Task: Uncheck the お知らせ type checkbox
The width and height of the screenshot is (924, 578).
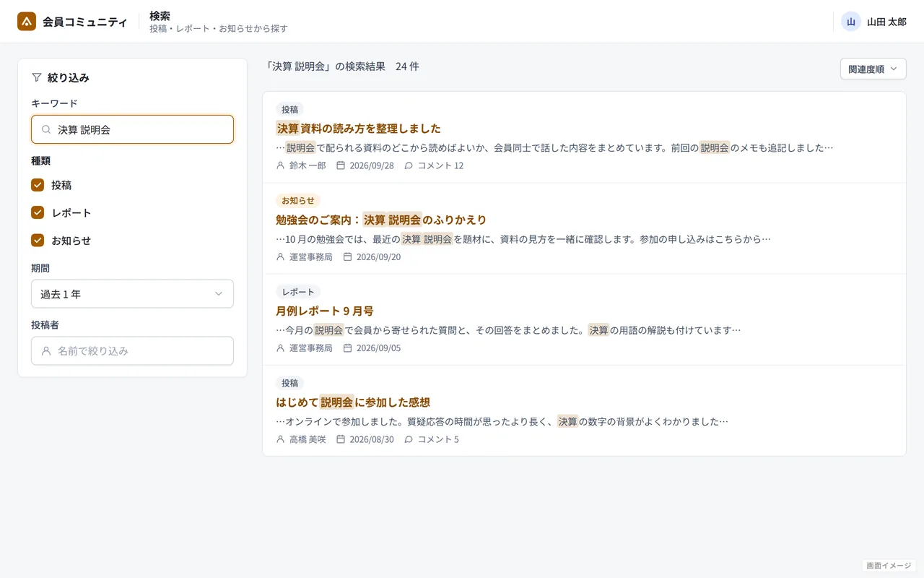Action: coord(38,240)
